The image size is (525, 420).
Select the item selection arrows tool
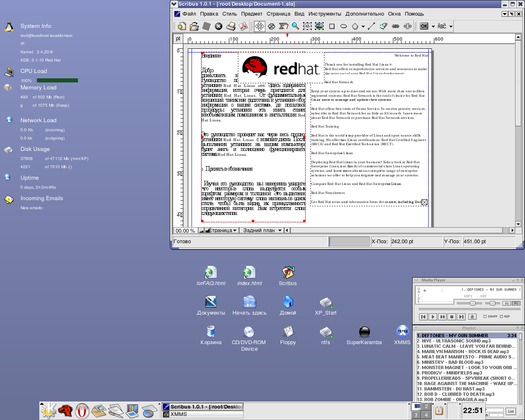[260, 26]
